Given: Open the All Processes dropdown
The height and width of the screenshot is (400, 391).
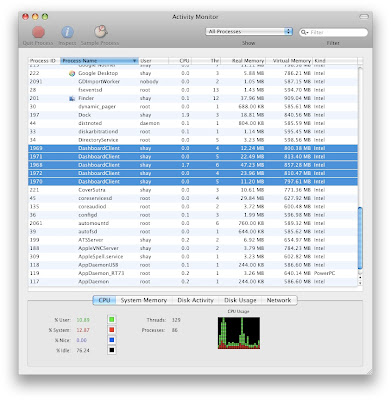Looking at the screenshot, I should 249,32.
